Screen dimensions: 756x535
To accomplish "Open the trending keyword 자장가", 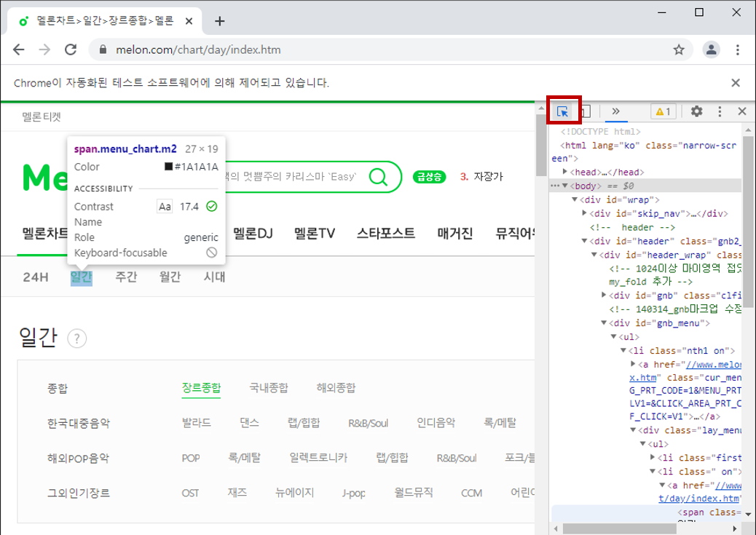I will 489,177.
